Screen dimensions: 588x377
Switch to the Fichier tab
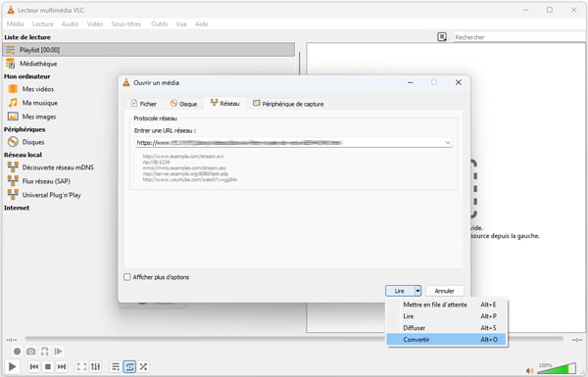(144, 104)
